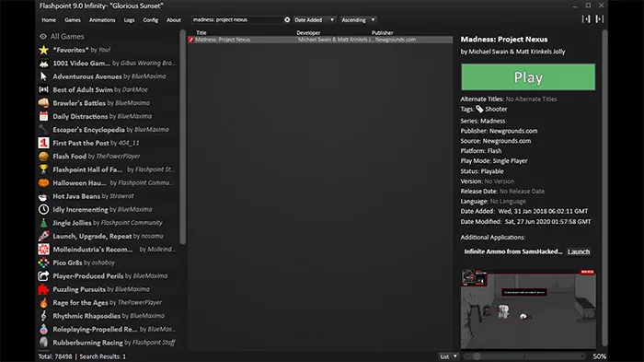Click the Launch, Upgrade, Repeat rocket icon
Screen dimensions: 644x362
click(43, 236)
